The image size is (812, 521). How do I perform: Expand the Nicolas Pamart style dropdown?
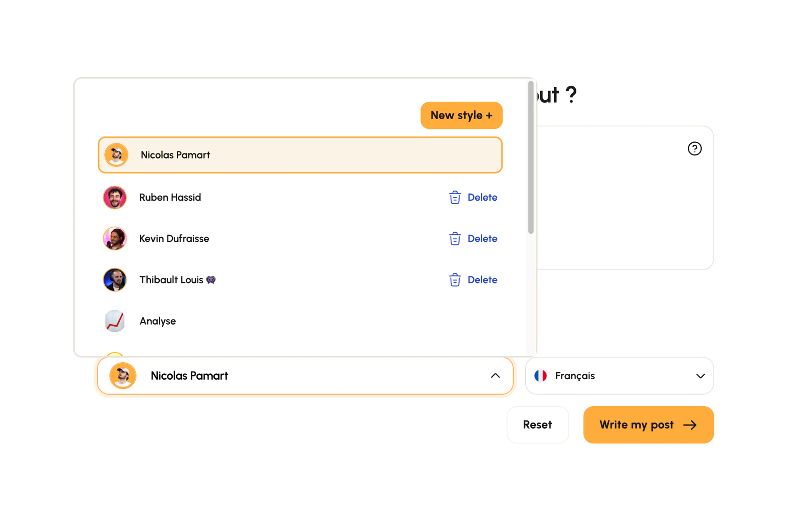(x=305, y=376)
